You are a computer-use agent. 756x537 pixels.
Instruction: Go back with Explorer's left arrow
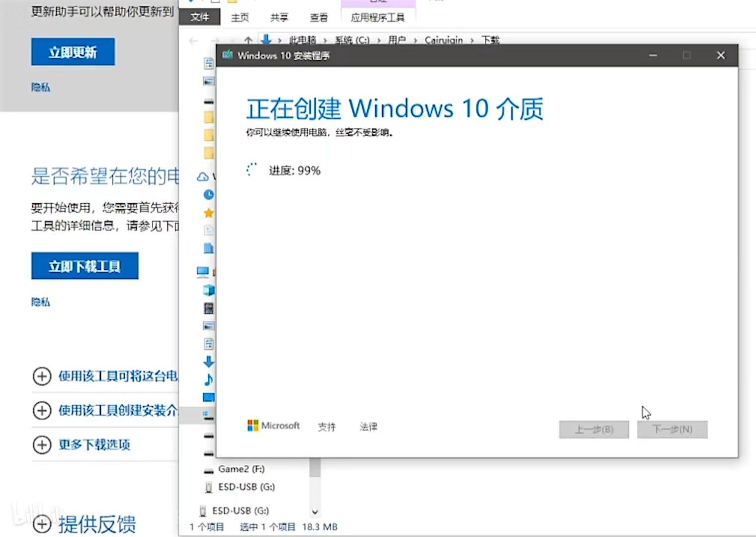(x=194, y=41)
